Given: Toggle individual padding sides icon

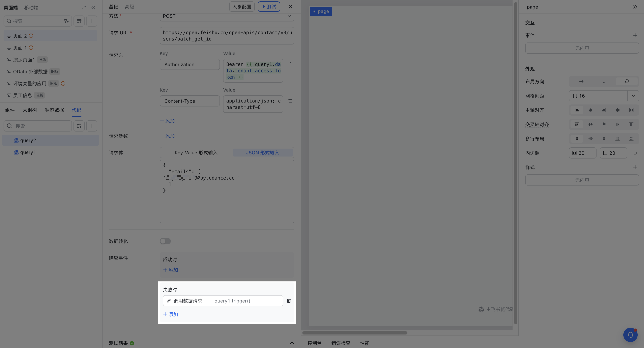Looking at the screenshot, I should click(635, 153).
